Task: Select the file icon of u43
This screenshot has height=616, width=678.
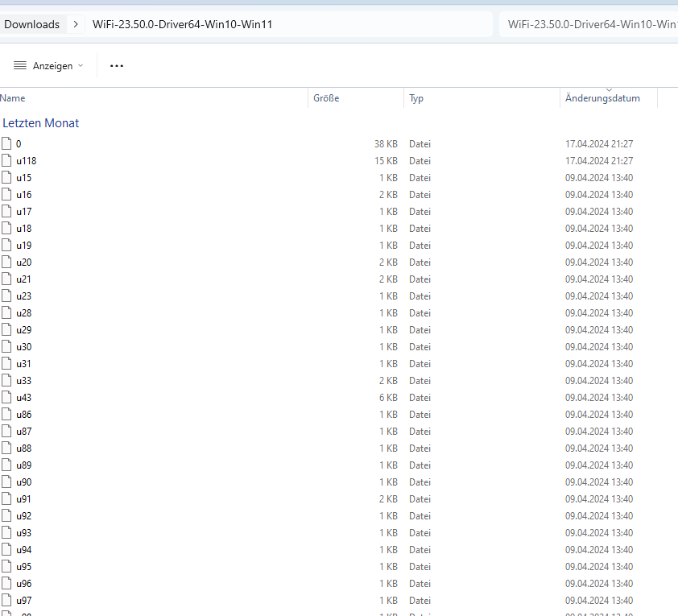Action: (x=6, y=397)
